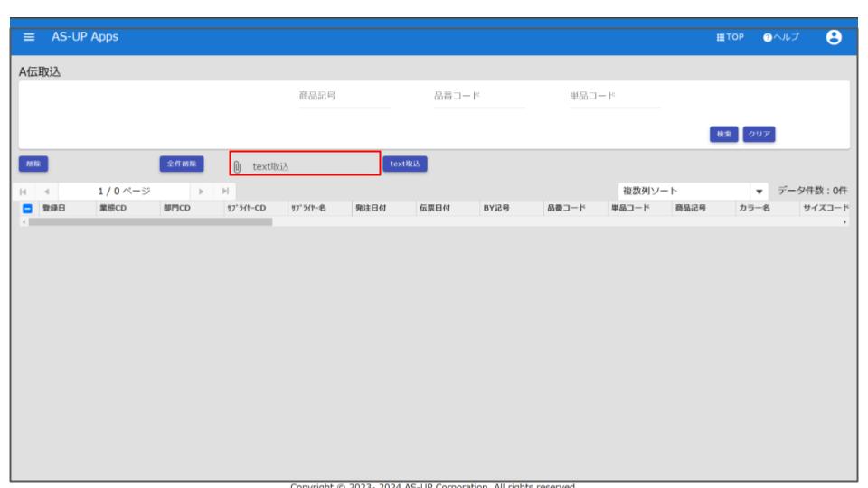
Task: Focus the 品番コード search field
Action: pos(479,98)
